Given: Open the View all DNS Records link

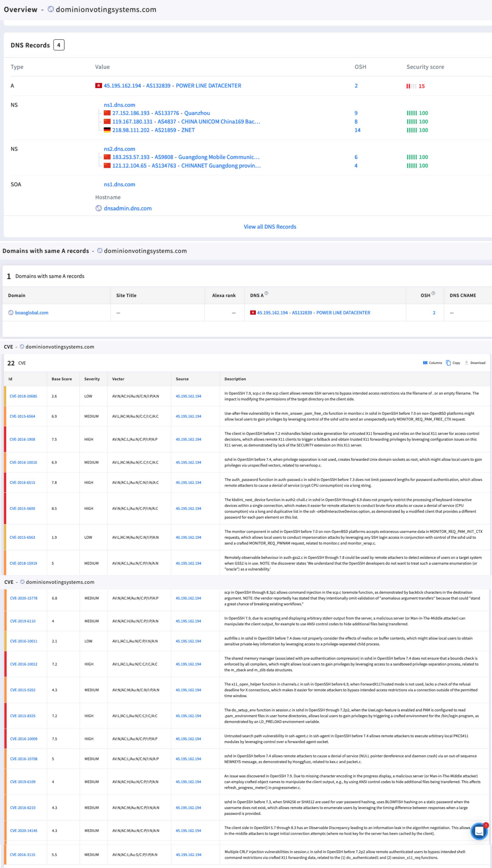Looking at the screenshot, I should click(270, 227).
